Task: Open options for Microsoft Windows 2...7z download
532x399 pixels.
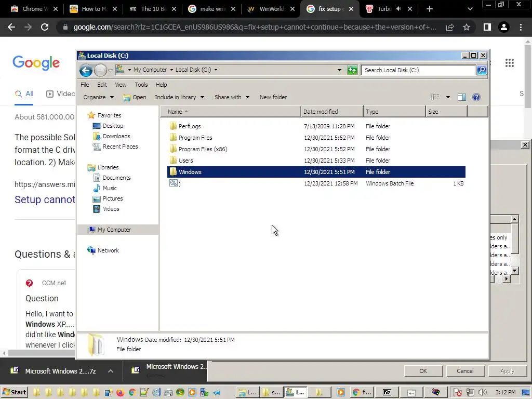Action: (x=111, y=371)
